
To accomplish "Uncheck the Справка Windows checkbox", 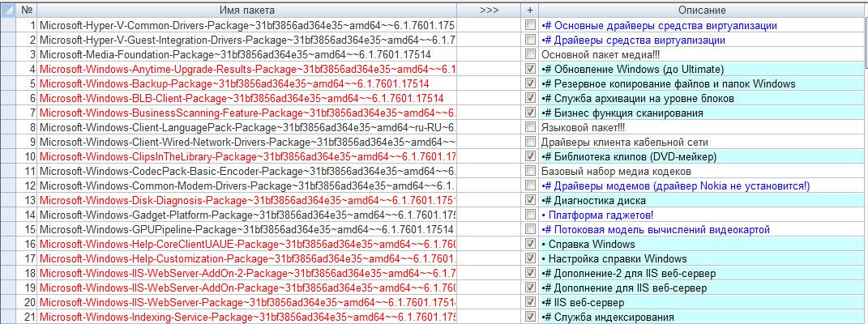I will (x=530, y=244).
